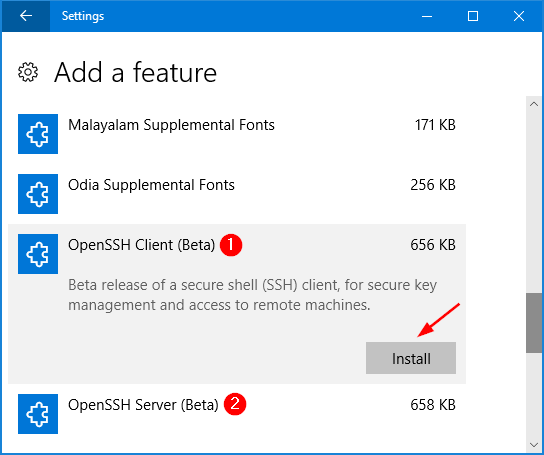This screenshot has height=455, width=544.
Task: Click the back arrow in the title bar
Action: 26,16
